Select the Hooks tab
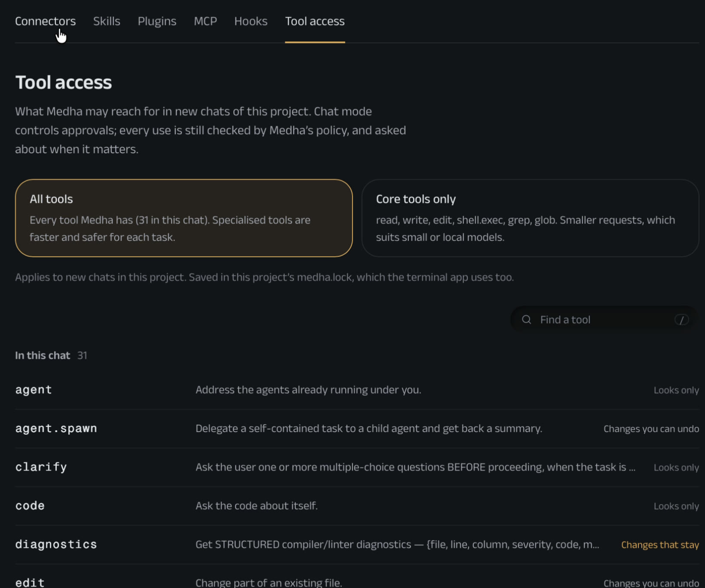705x588 pixels. tap(251, 21)
